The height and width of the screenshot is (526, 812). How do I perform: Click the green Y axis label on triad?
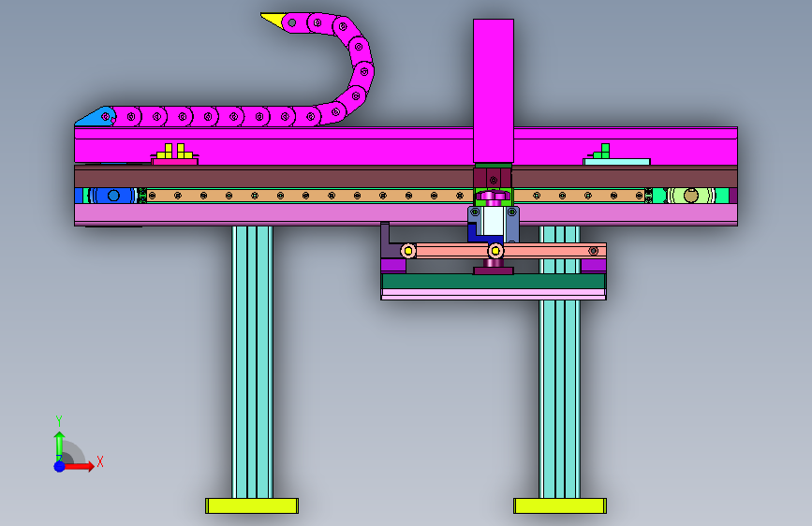(x=59, y=420)
